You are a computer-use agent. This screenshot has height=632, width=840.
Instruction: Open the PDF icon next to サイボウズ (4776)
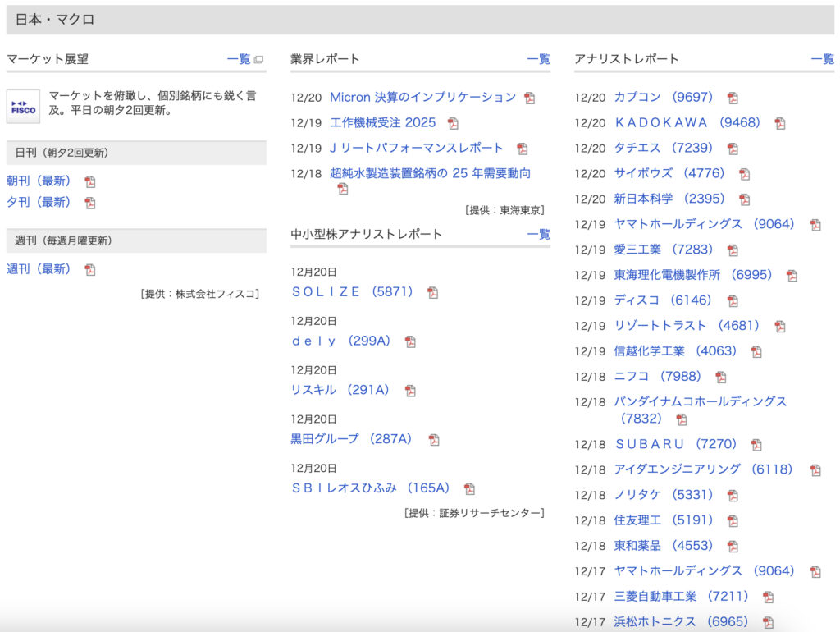click(x=744, y=174)
